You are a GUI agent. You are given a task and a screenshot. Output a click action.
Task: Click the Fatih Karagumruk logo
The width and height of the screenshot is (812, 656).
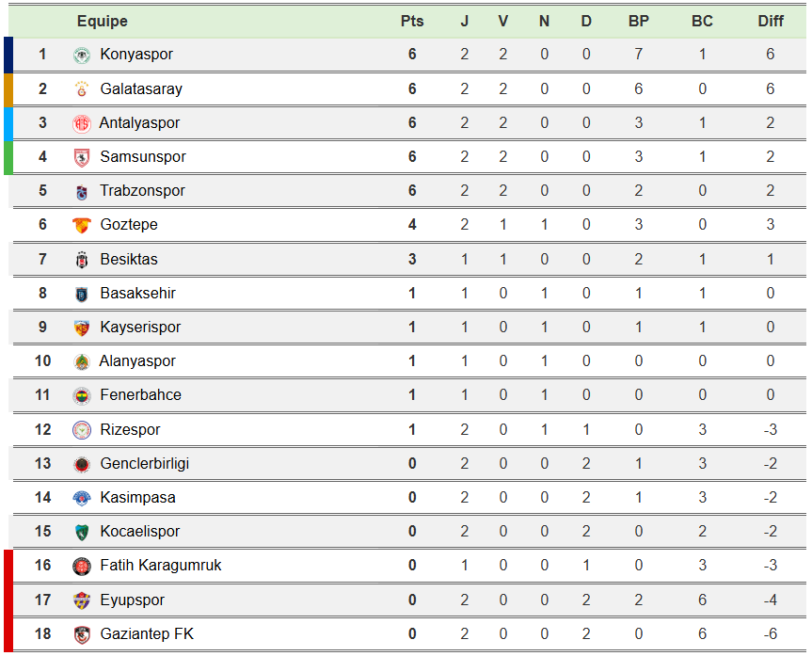pyautogui.click(x=82, y=566)
